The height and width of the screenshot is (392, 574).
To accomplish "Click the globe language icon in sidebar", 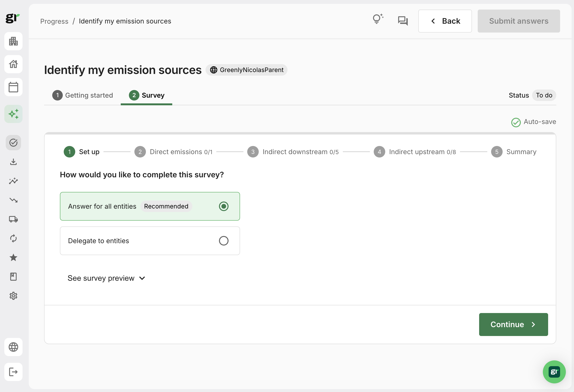I will pos(13,347).
